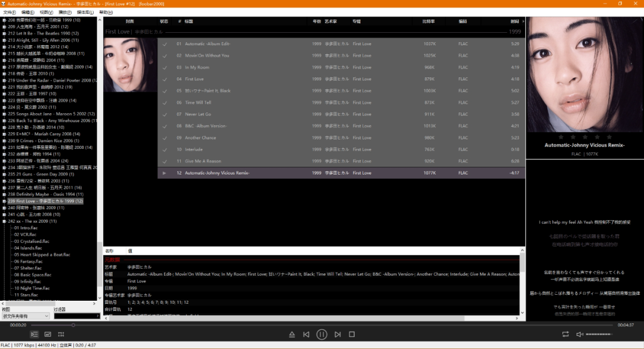Sort playlist by the 比特率 column header

[x=429, y=21]
